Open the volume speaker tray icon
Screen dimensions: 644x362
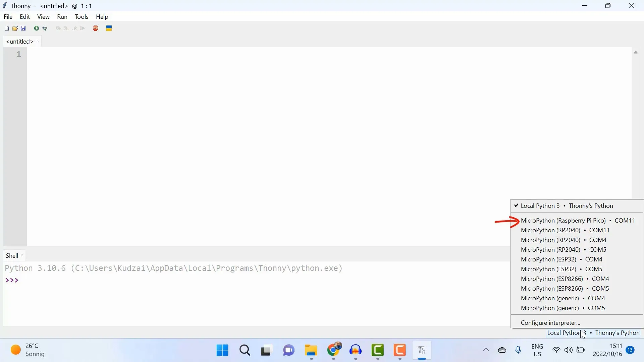point(568,350)
